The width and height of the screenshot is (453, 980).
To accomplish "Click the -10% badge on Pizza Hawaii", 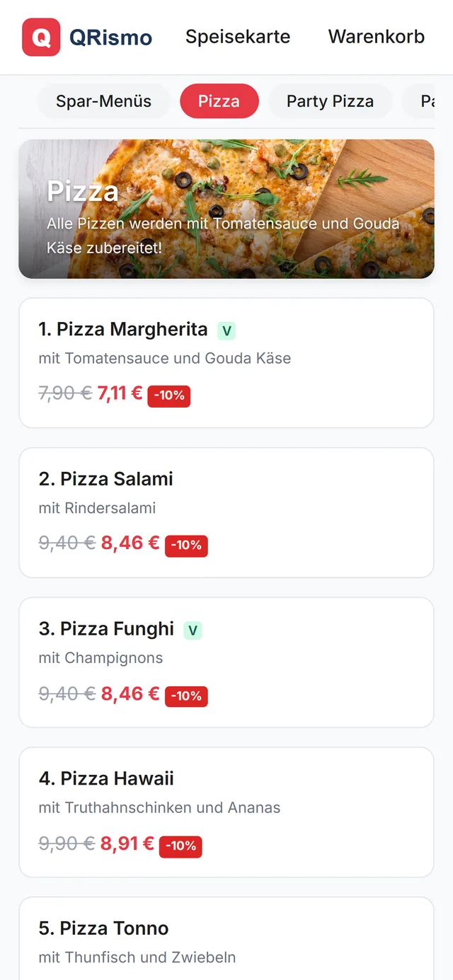I will pyautogui.click(x=180, y=846).
